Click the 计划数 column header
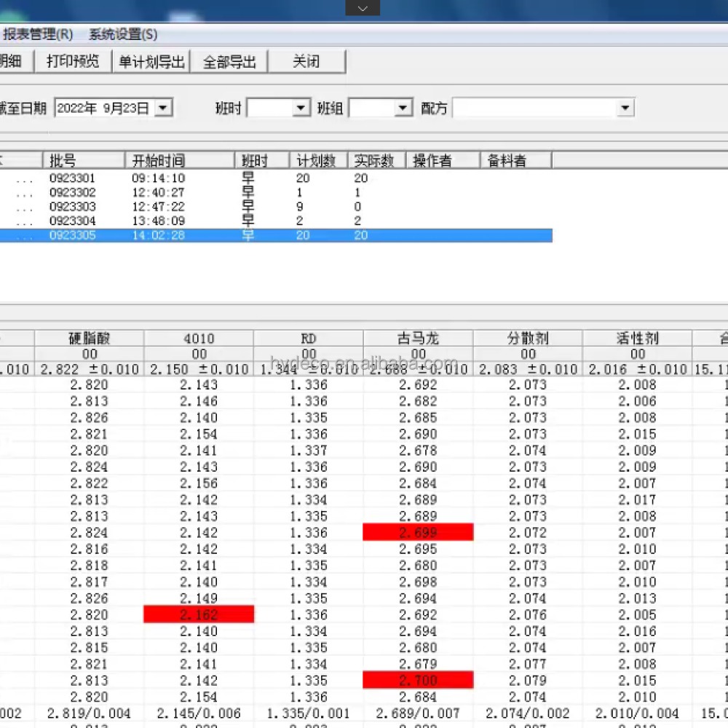The image size is (728, 728). tap(317, 161)
